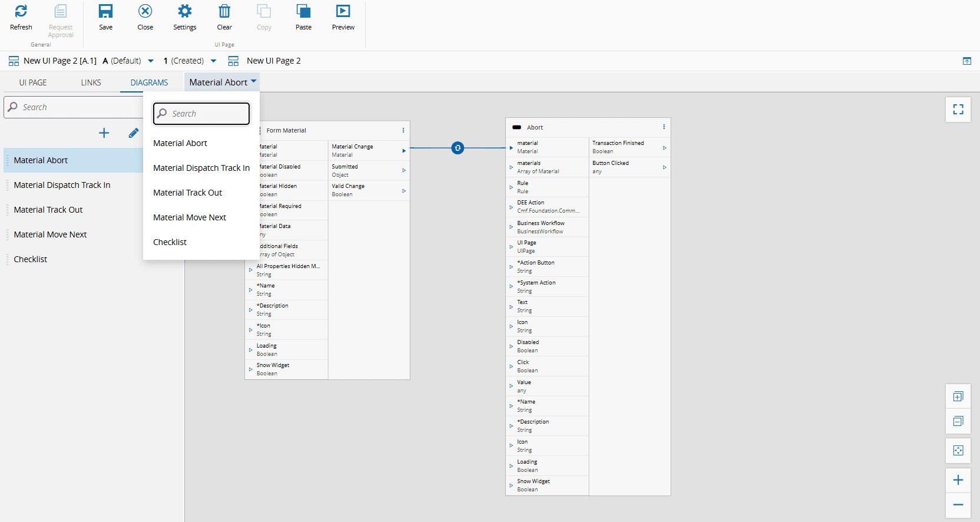Expand the 1 (Created) revision dropdown

[213, 61]
